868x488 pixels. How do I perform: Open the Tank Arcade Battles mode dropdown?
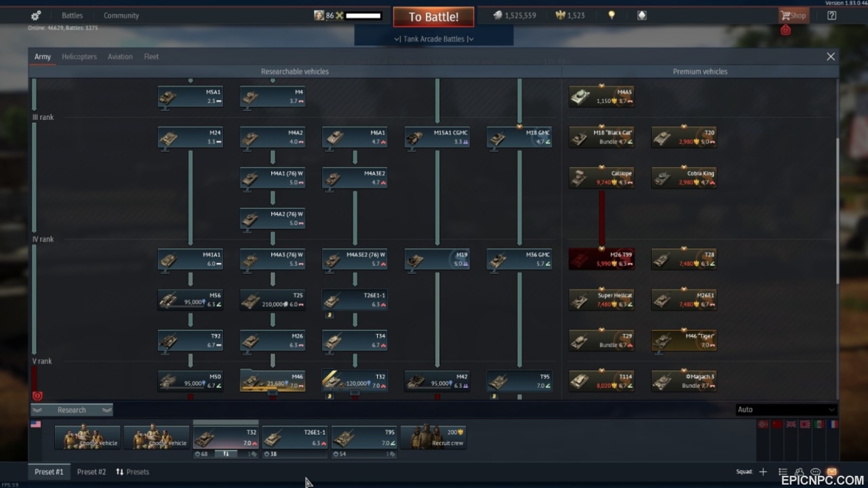(434, 39)
